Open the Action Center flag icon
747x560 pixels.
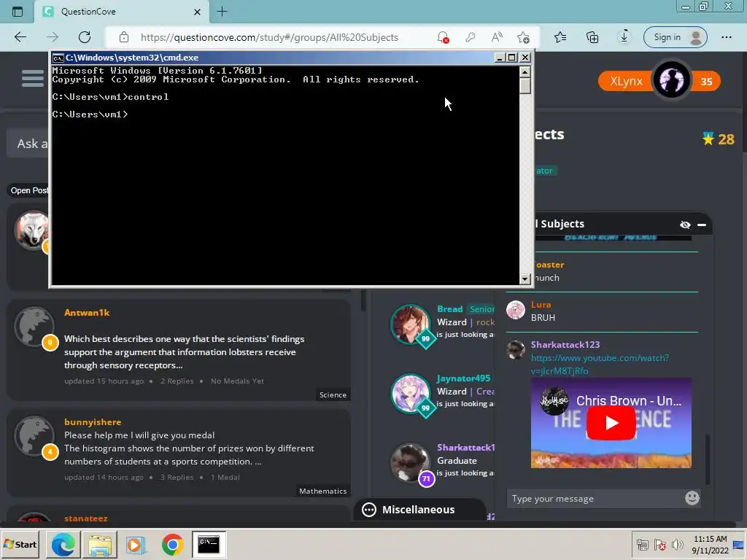click(x=659, y=544)
